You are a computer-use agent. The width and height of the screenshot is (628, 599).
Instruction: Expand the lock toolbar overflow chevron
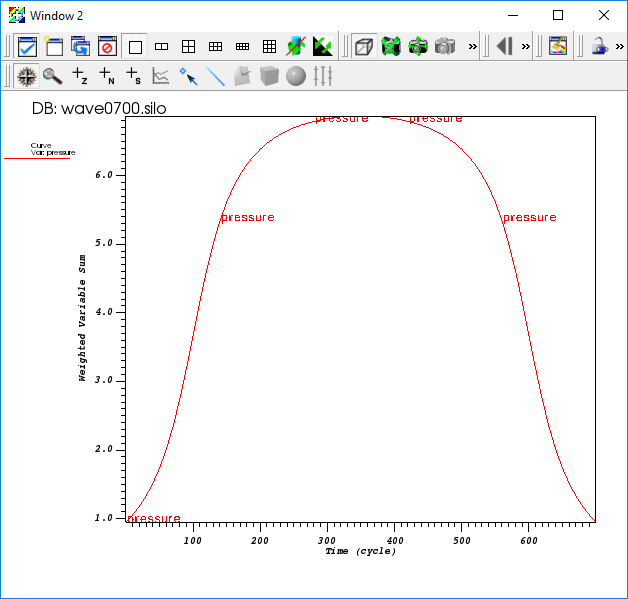[x=620, y=47]
